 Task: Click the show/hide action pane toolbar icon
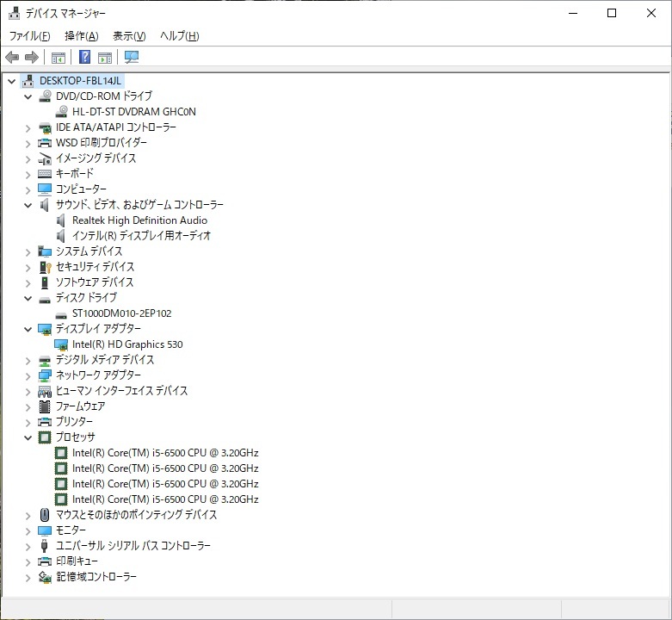105,58
